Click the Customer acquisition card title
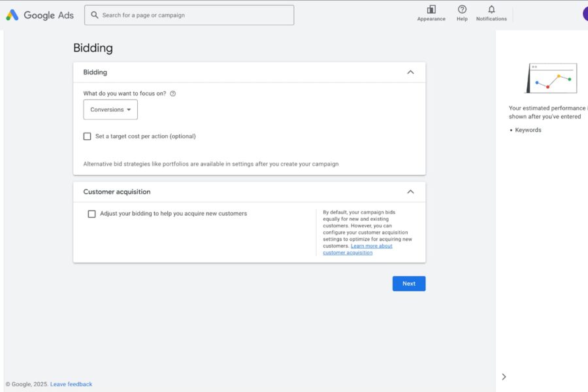Viewport: 588px width, 392px height. (117, 192)
